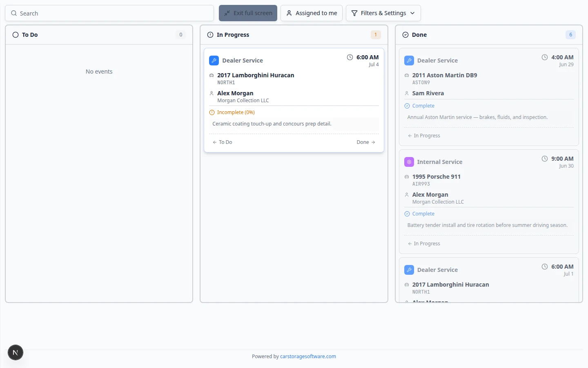Open the carstoragesoftware.com link
This screenshot has height=368, width=588.
click(x=308, y=357)
